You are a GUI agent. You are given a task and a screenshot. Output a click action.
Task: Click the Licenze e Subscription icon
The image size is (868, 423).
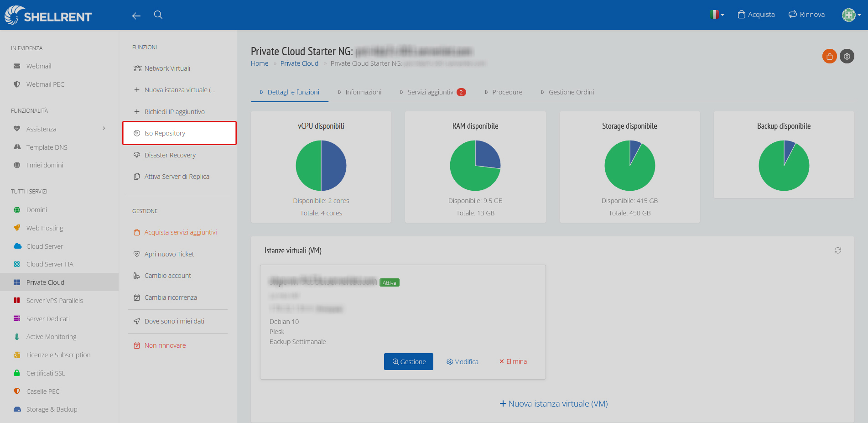(x=17, y=355)
